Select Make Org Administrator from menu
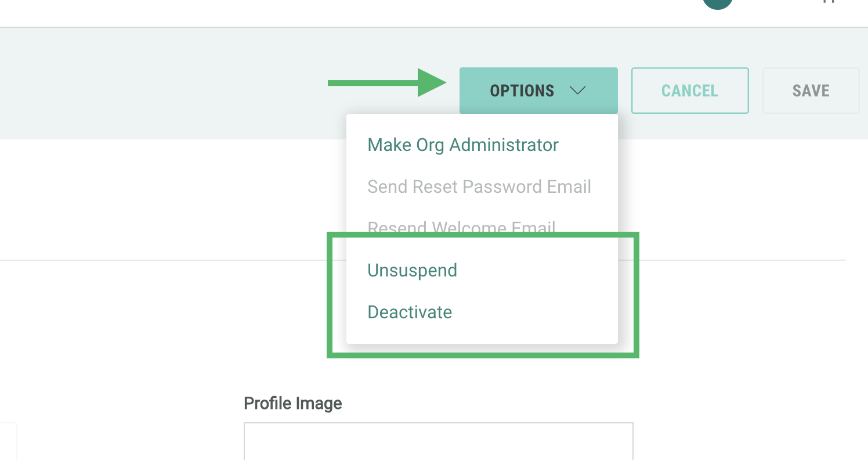The height and width of the screenshot is (460, 868). click(463, 145)
